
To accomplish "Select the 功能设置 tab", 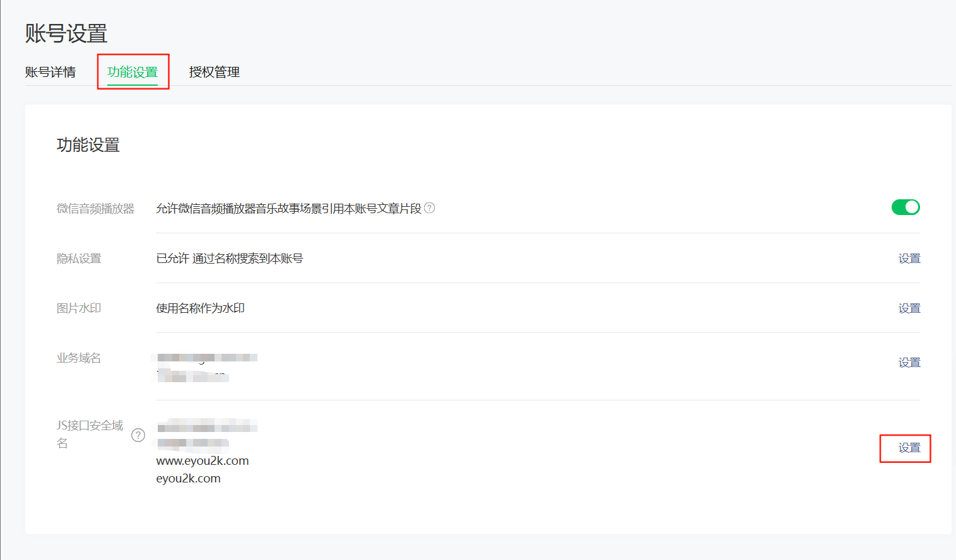I will click(133, 72).
